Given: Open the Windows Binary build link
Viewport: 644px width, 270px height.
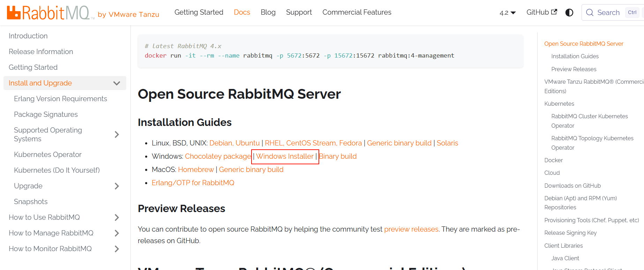Looking at the screenshot, I should click(x=338, y=156).
